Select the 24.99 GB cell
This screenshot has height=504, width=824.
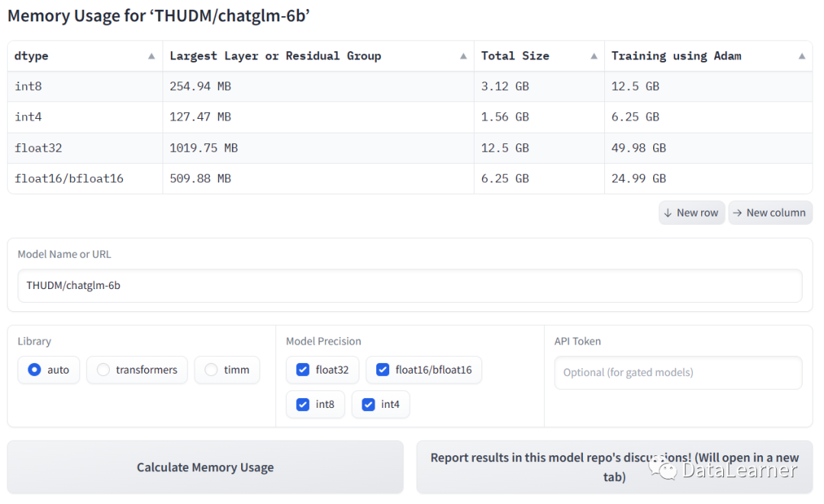(708, 178)
